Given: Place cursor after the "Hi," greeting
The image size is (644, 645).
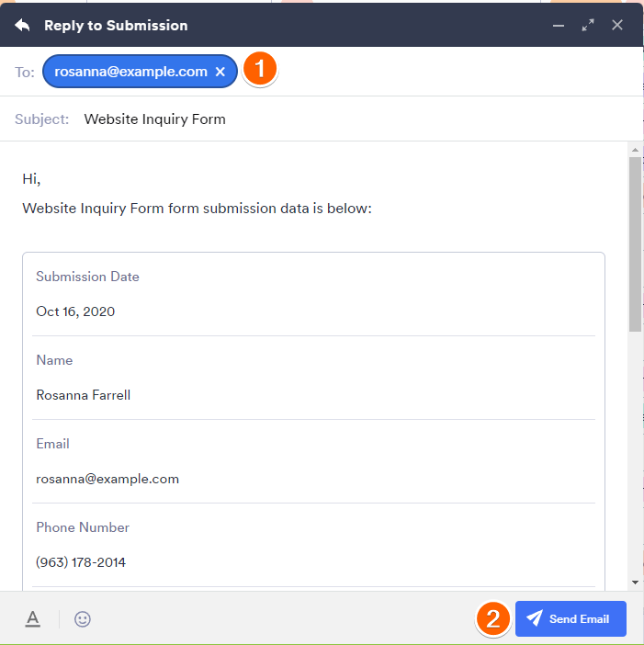Looking at the screenshot, I should [42, 179].
